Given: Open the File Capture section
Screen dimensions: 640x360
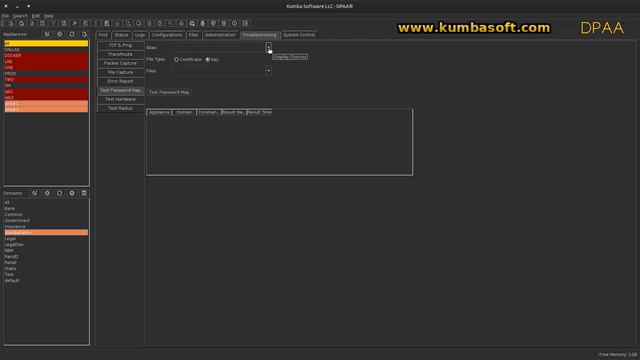Looking at the screenshot, I should 120,72.
